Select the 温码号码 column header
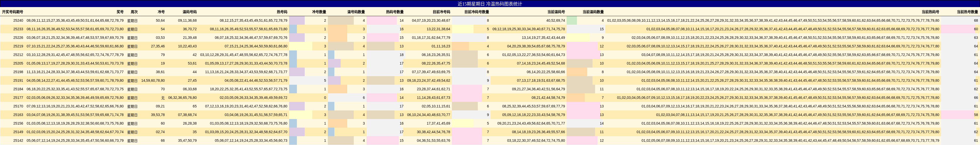 (x=189, y=12)
